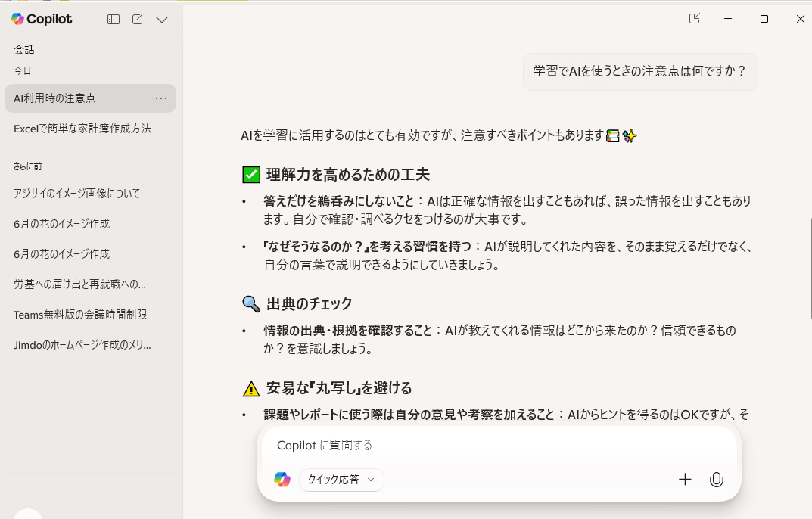Click the profile avatar at sidebar bottom

[27, 514]
